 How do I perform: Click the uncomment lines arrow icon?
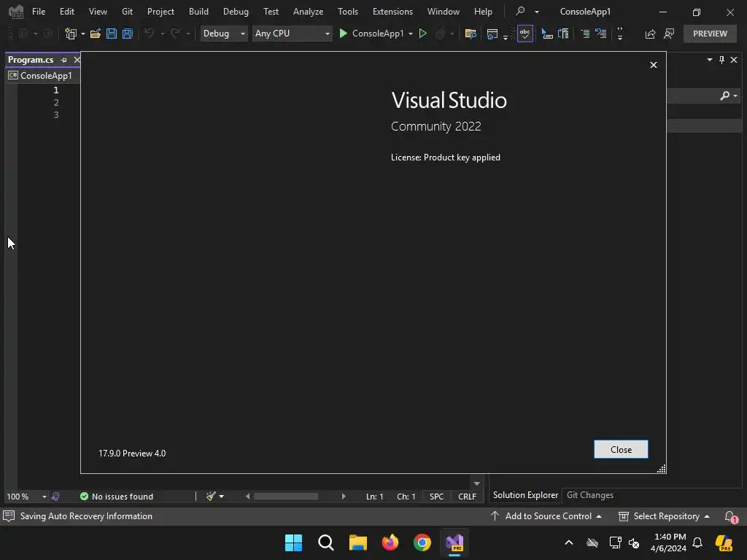pos(601,34)
